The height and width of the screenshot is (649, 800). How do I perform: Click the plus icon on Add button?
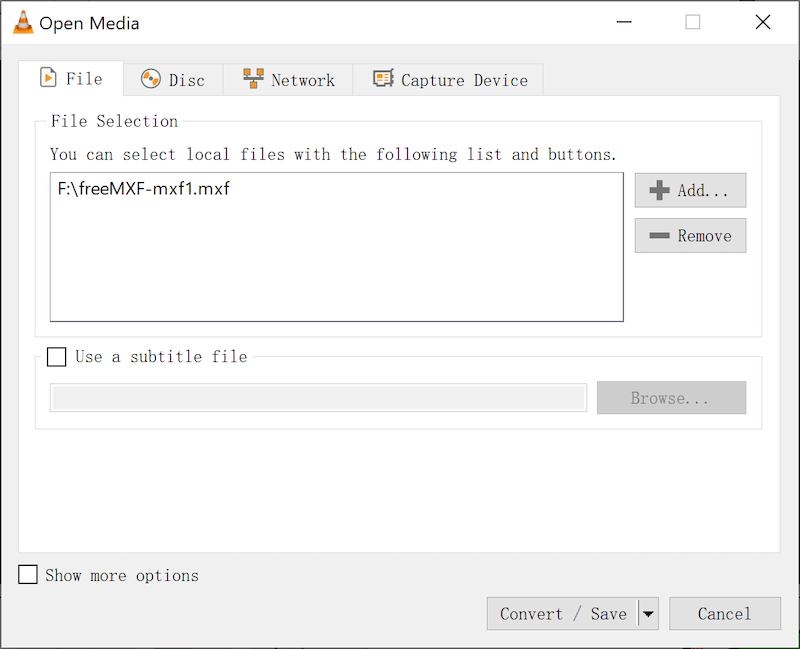(x=659, y=190)
